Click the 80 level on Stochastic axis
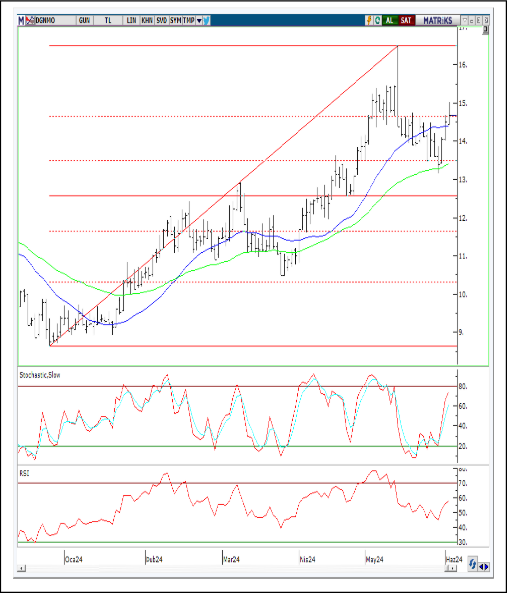 [x=463, y=387]
